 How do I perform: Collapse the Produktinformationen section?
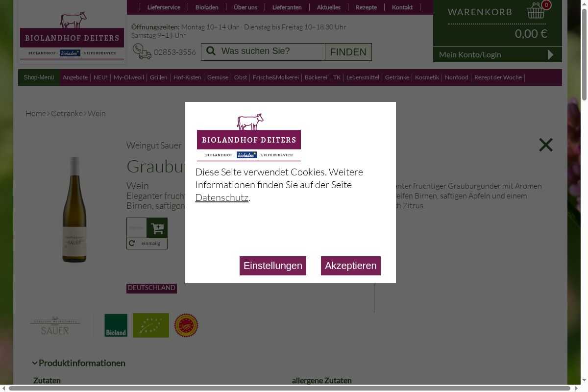tap(35, 363)
